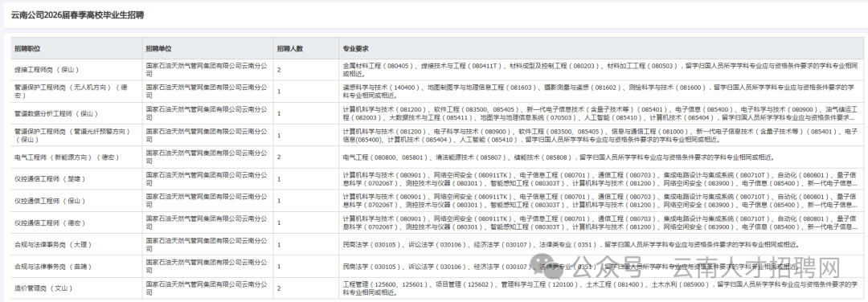This screenshot has height=302, width=868.
Task: Click the 专业要求 cell for 仪控通信工程师（德宏）
Action: point(600,222)
